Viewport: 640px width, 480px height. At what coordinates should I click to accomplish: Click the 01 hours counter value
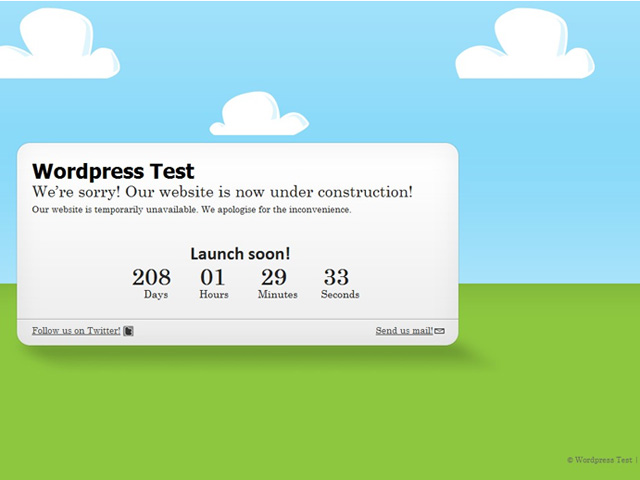click(x=212, y=277)
